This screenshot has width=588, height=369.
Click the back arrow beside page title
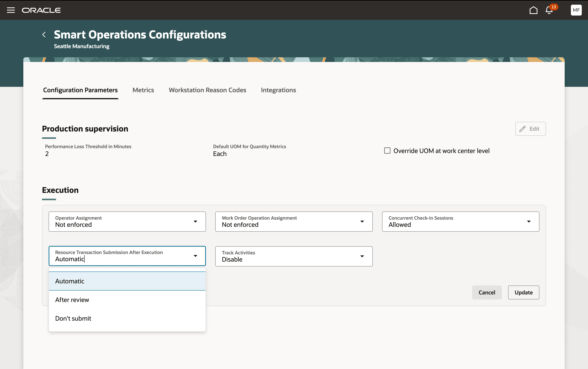click(44, 35)
